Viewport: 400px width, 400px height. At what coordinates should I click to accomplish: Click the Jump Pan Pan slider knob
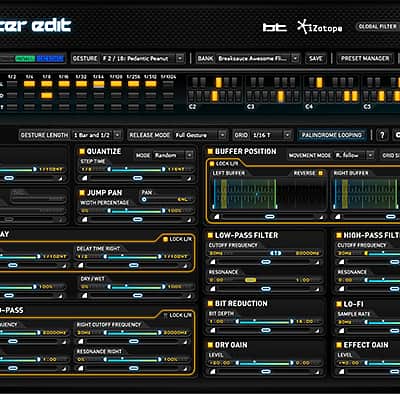click(144, 199)
